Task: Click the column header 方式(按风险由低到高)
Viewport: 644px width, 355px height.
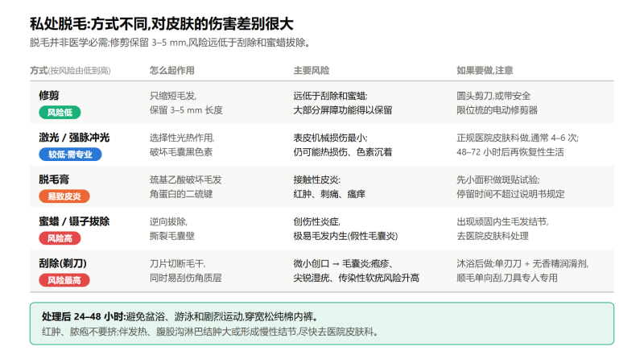Action: tap(70, 71)
